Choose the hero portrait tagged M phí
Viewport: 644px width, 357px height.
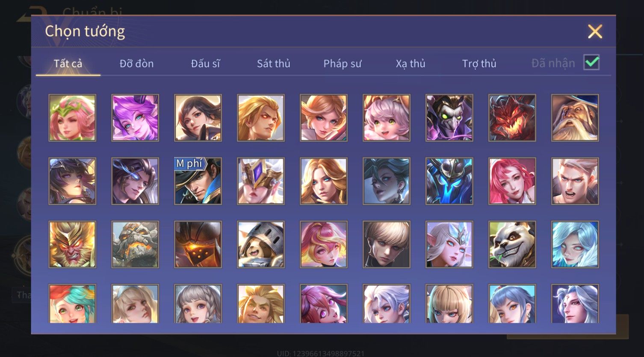point(198,181)
